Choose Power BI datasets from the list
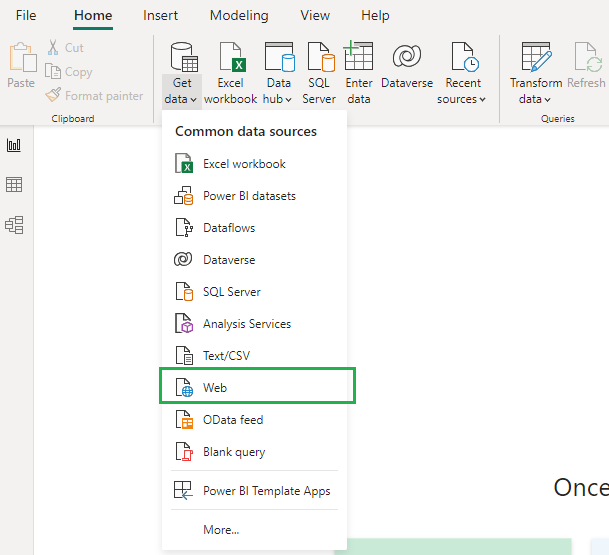The height and width of the screenshot is (555, 609). pyautogui.click(x=254, y=196)
